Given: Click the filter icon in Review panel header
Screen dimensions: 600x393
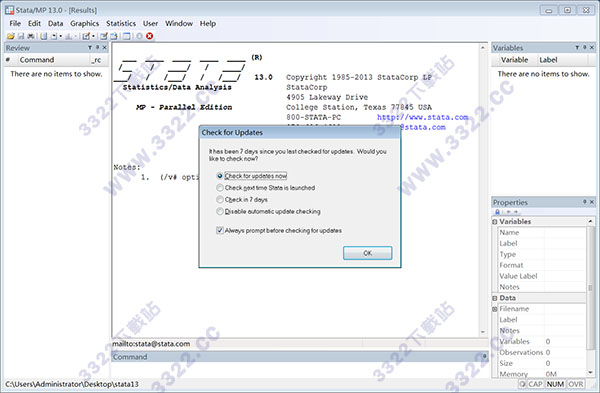Looking at the screenshot, I should click(x=90, y=47).
